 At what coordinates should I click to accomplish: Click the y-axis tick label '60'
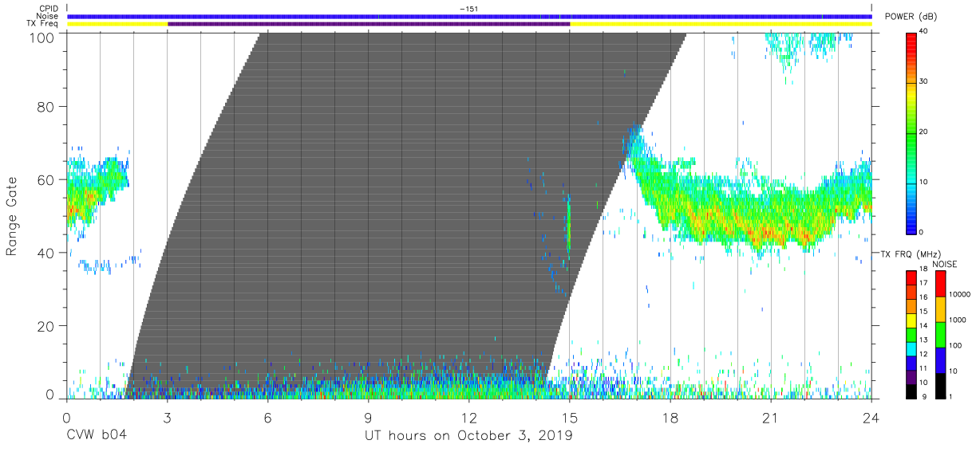pos(47,179)
